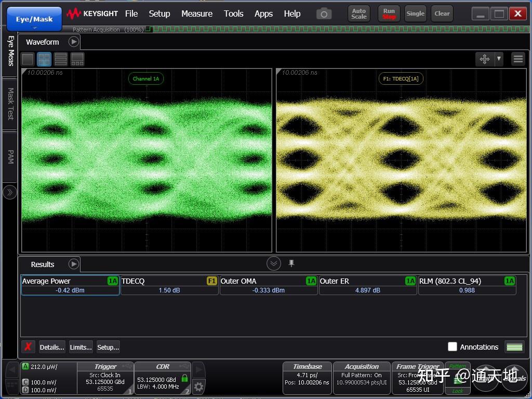Click the pan/move crosshair tool icon
The height and width of the screenshot is (399, 532).
485,59
